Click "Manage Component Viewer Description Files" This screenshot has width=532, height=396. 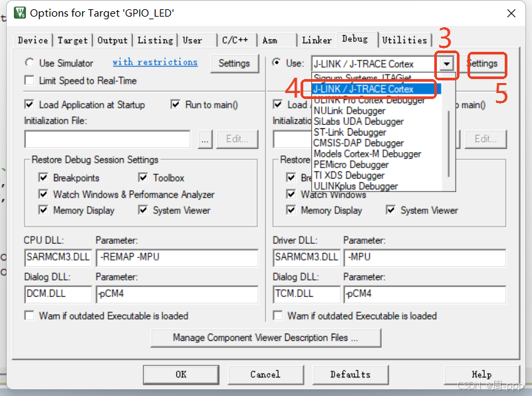[265, 338]
